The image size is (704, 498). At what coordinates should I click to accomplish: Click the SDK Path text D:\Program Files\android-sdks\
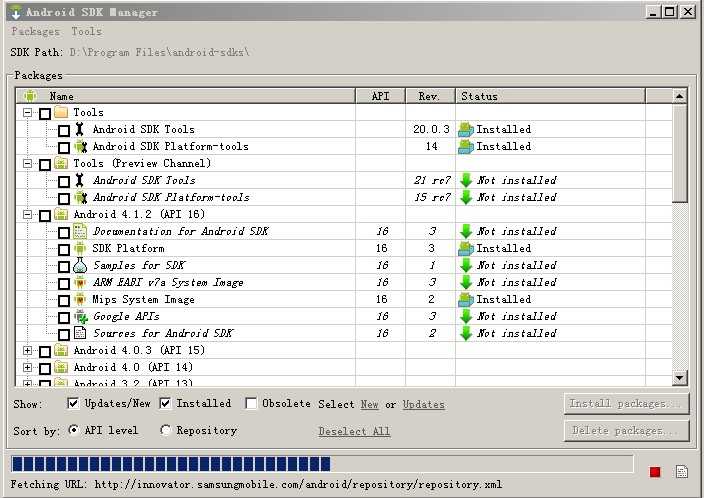tap(159, 52)
